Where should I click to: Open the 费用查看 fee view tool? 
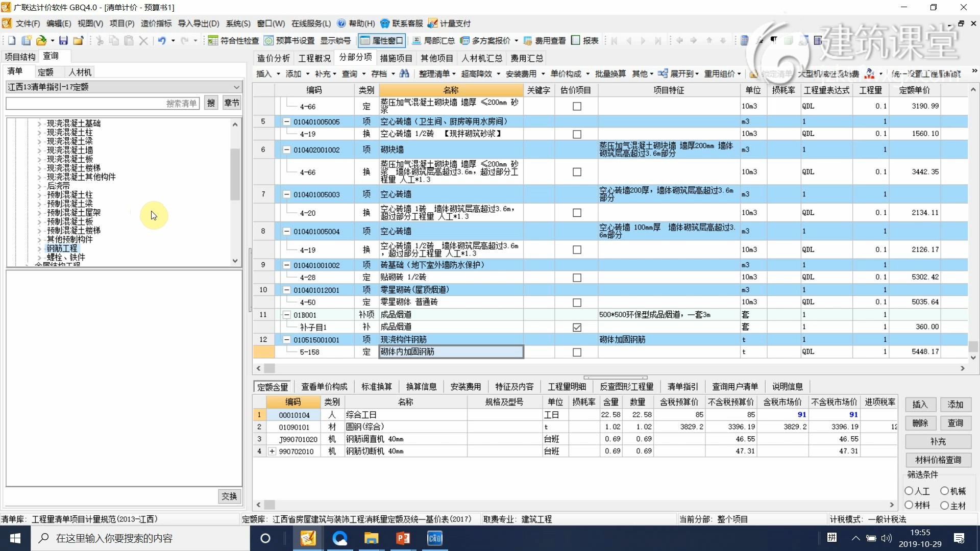(544, 41)
